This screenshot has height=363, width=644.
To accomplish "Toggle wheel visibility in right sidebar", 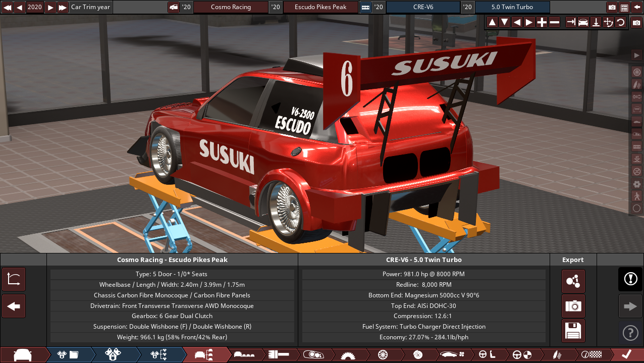I will coord(637,72).
